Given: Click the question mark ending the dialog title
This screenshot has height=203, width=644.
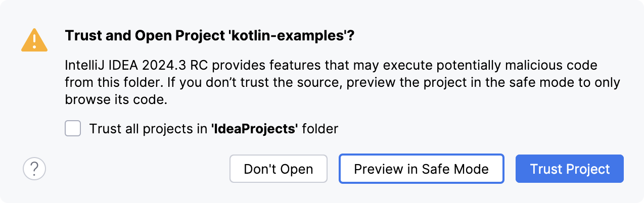Looking at the screenshot, I should pyautogui.click(x=361, y=37).
